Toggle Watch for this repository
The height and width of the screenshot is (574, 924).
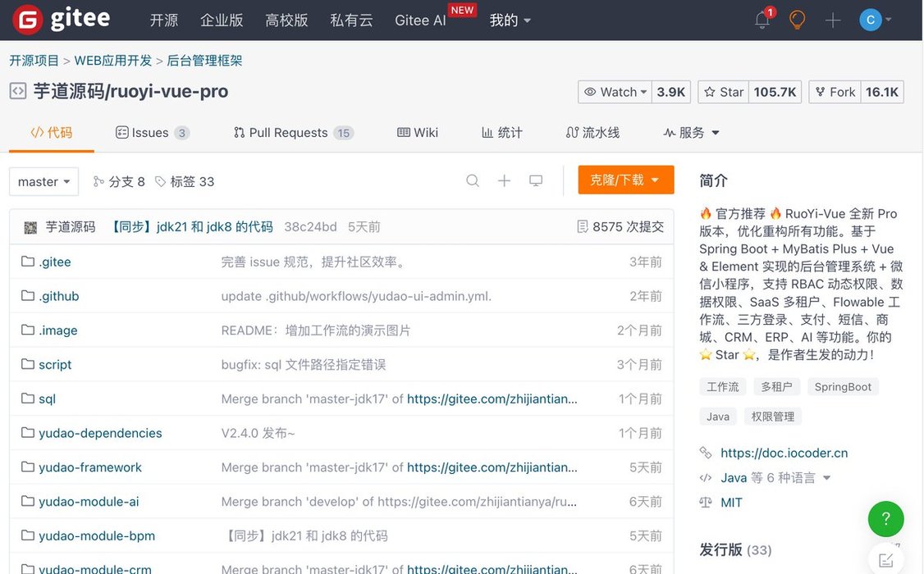pos(615,92)
